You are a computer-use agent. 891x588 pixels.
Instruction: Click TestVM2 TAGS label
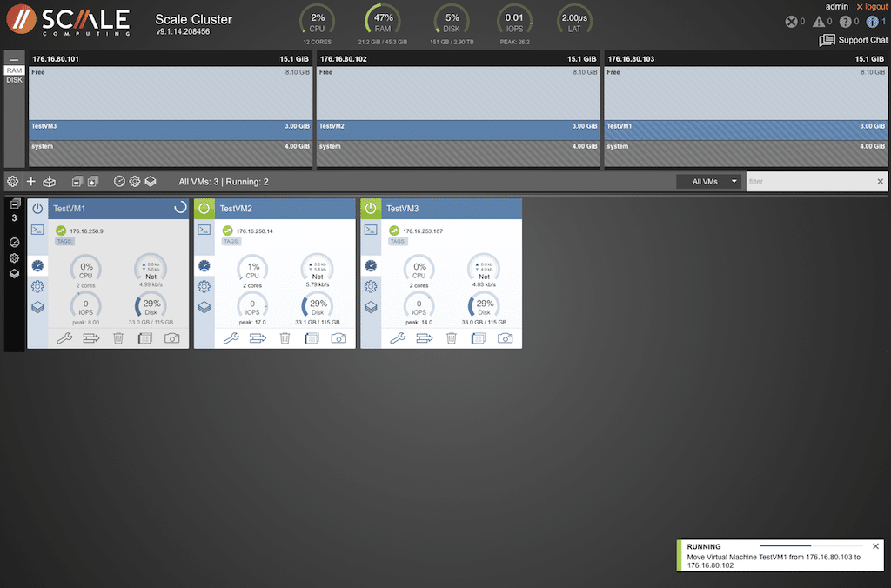click(231, 242)
